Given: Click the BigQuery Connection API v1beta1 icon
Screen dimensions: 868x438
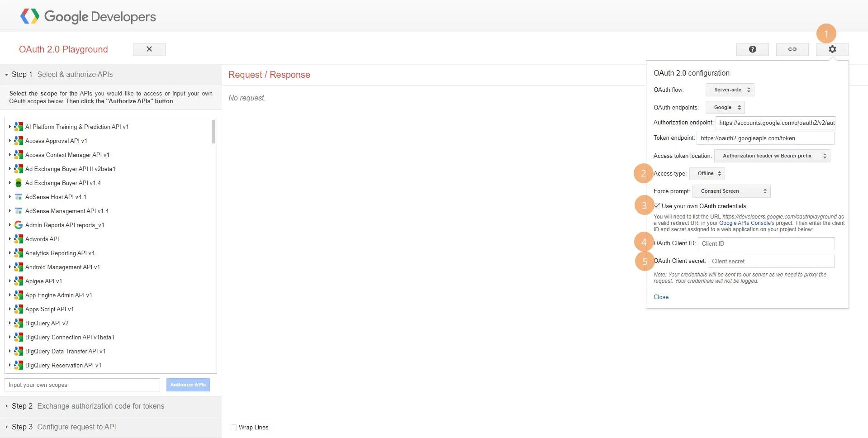Looking at the screenshot, I should (19, 337).
